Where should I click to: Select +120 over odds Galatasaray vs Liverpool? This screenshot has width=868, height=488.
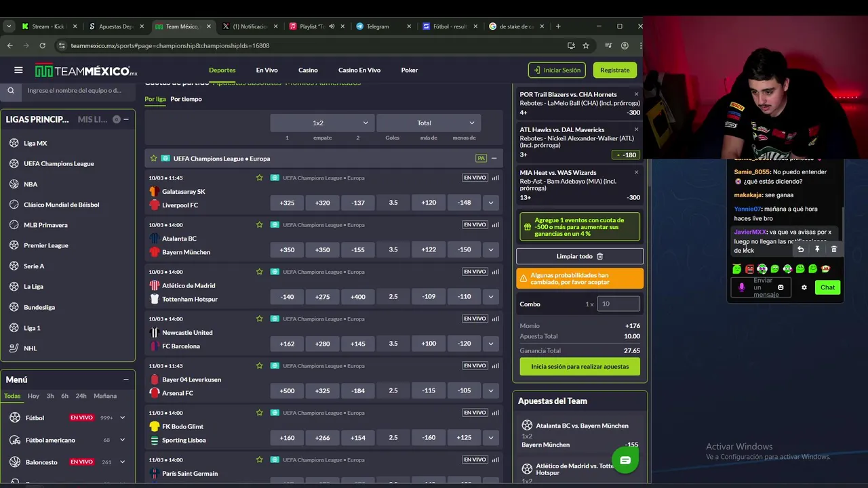pyautogui.click(x=429, y=203)
